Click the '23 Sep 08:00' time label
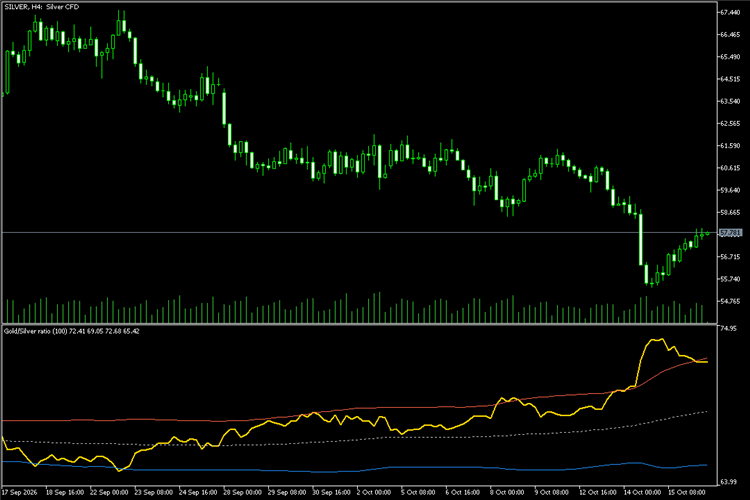 154,492
